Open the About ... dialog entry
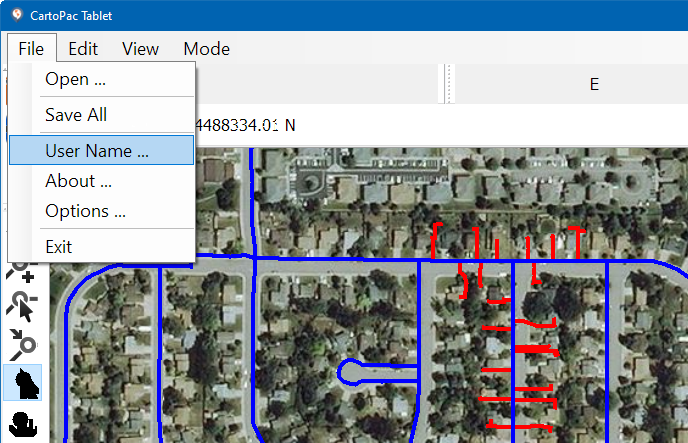This screenshot has height=443, width=688. 101,181
